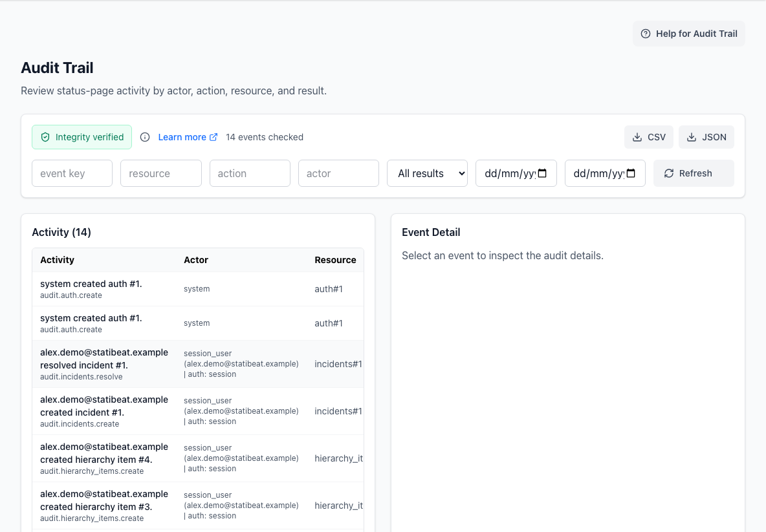The image size is (766, 532).
Task: Open the second date picker calendar icon
Action: click(x=631, y=173)
